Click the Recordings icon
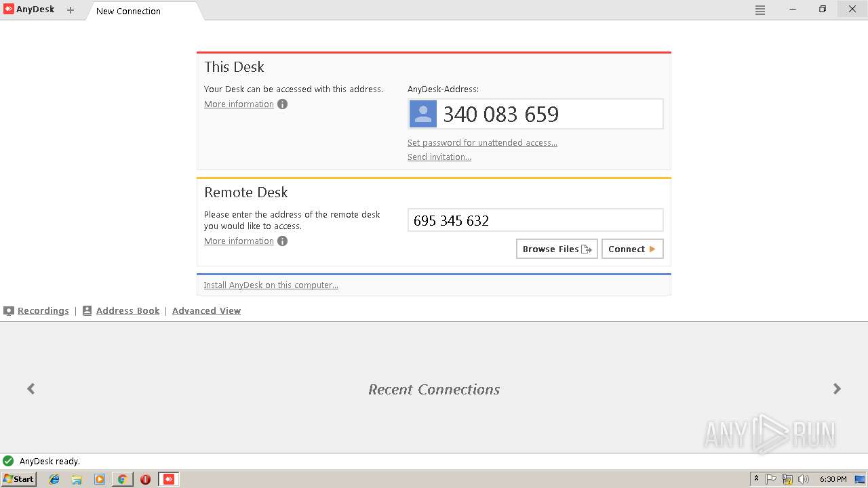 [x=9, y=311]
